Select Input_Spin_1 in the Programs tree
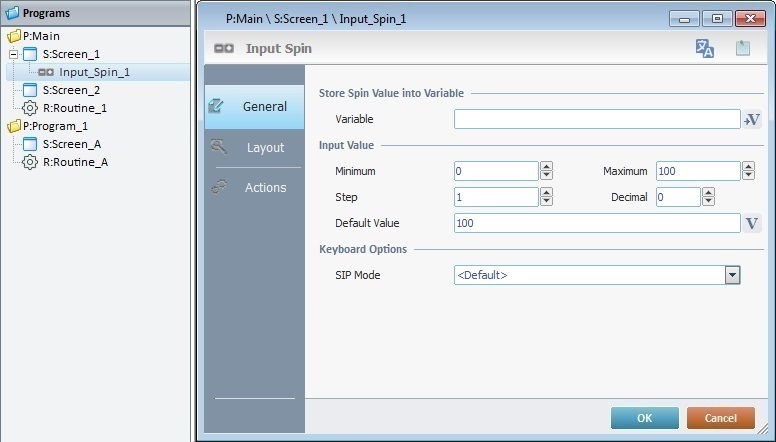This screenshot has width=776, height=442. 94,72
